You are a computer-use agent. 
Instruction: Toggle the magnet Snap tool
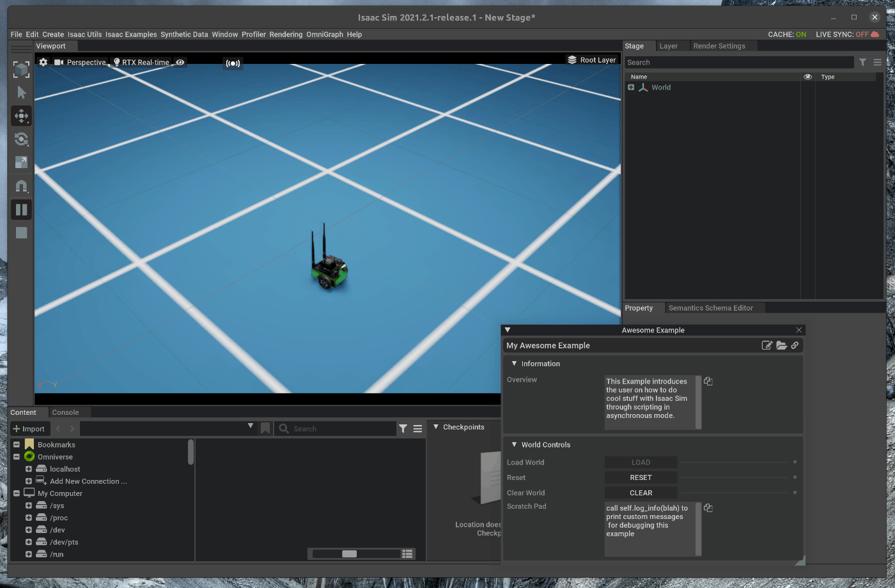click(x=21, y=186)
